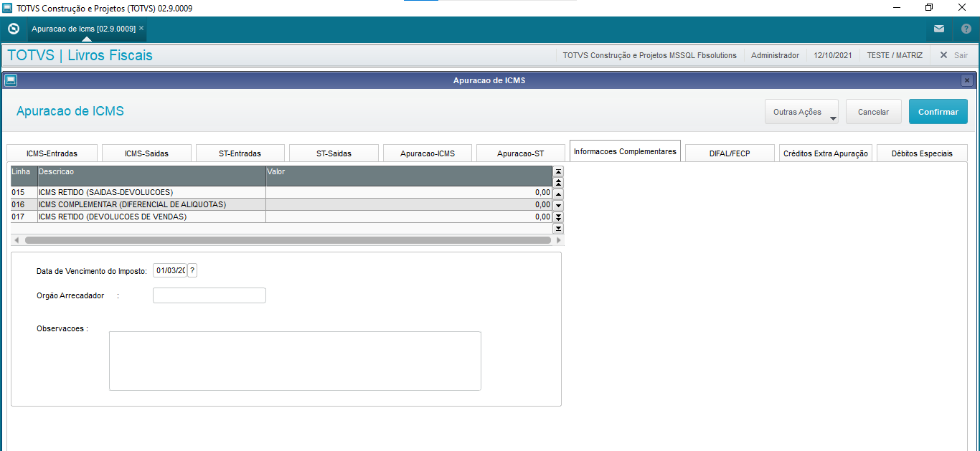Click the Apuracao de ICMS window icon
The width and height of the screenshot is (980, 451).
(x=10, y=80)
